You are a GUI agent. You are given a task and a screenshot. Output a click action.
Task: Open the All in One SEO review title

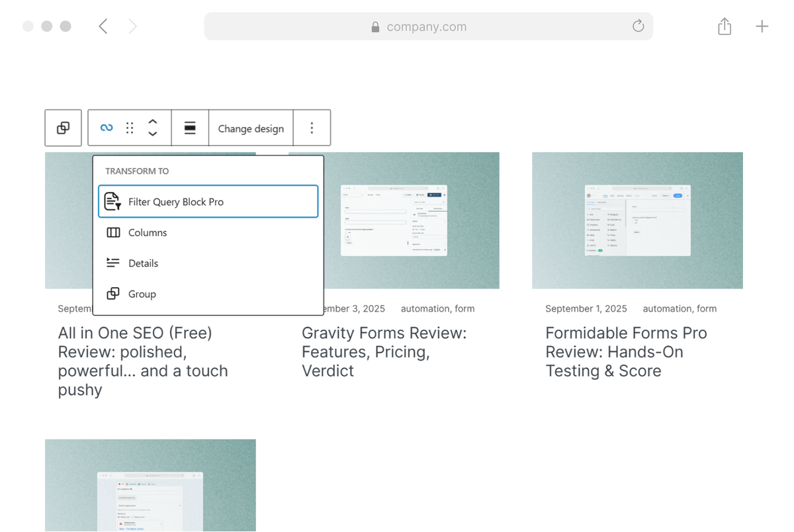tap(143, 361)
